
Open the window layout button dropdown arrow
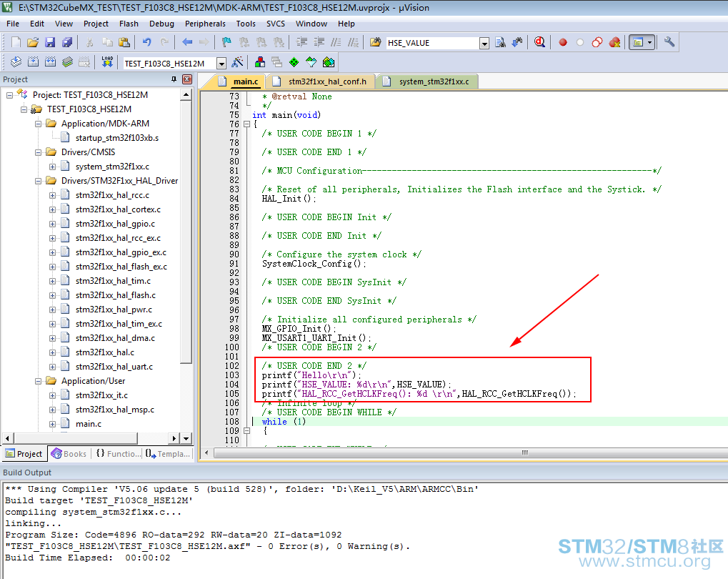649,42
